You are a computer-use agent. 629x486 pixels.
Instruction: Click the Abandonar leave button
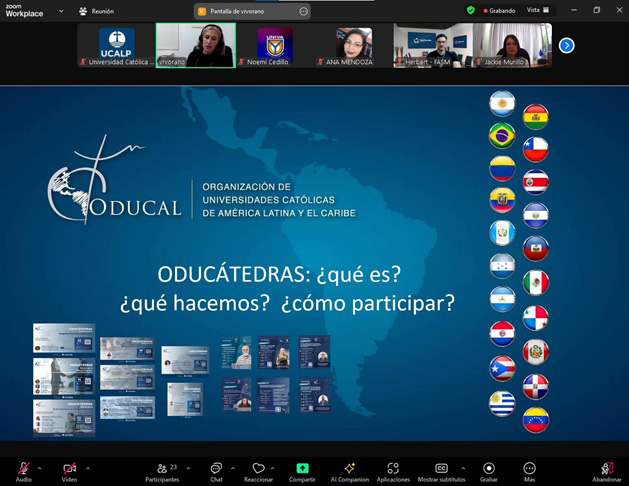coord(607,472)
